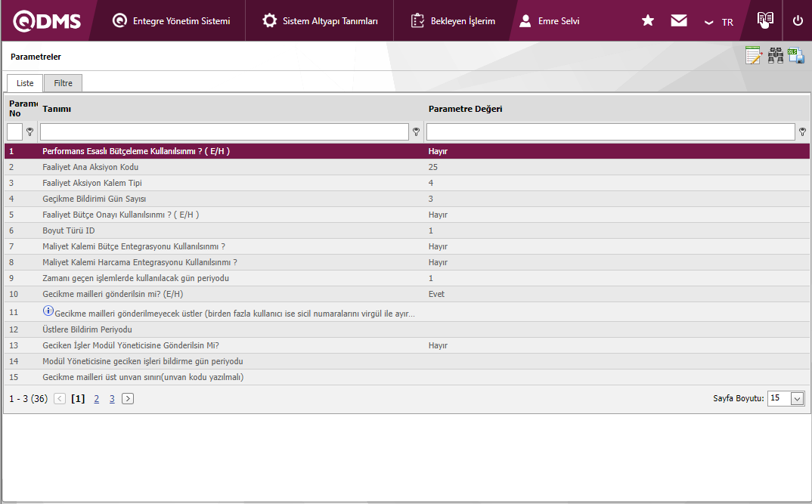
Task: Open the Sistem Altyapı Tanımları menu
Action: (321, 21)
